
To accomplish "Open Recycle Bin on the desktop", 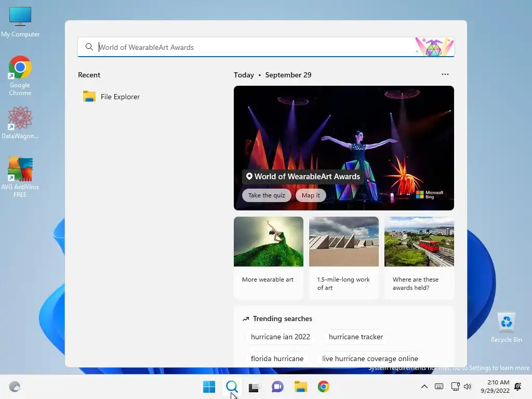I will coord(506,328).
